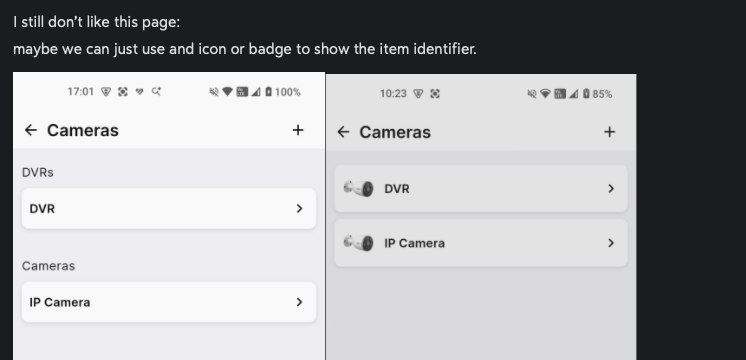Add a camera using right plus icon
The image size is (746, 360).
click(609, 132)
